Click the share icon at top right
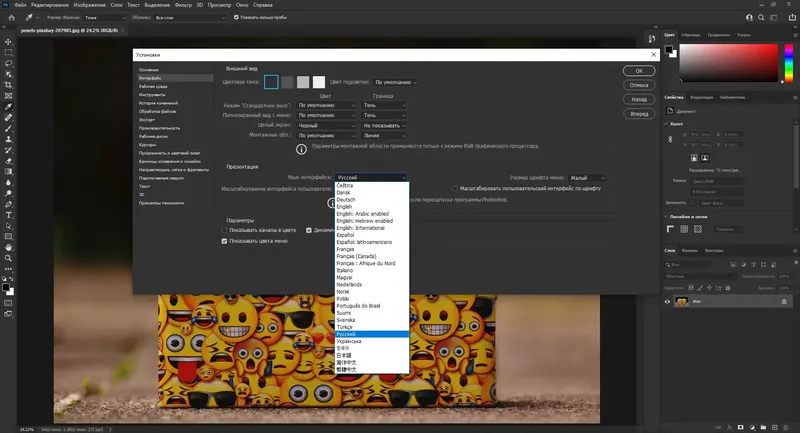The image size is (800, 433). tap(792, 17)
